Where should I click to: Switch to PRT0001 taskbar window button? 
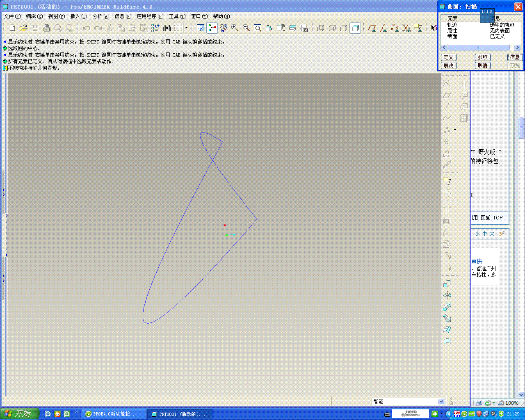point(180,414)
